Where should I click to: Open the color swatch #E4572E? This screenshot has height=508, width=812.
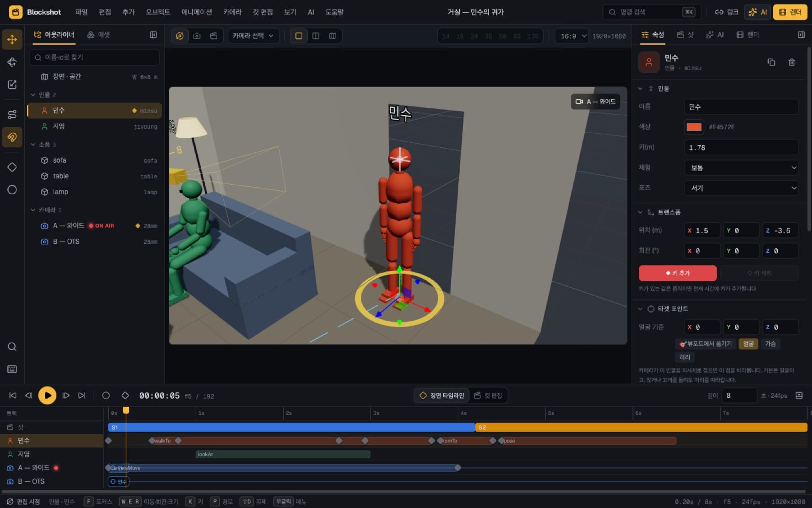pyautogui.click(x=694, y=127)
